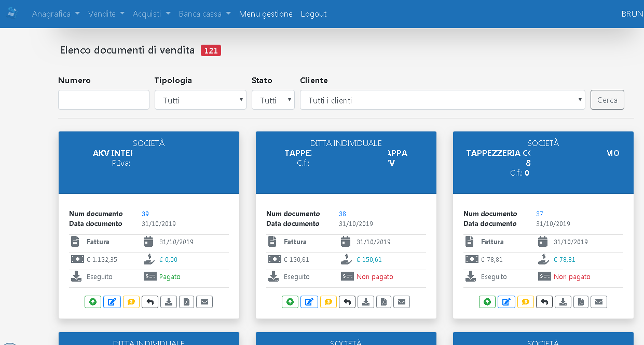The height and width of the screenshot is (345, 644).
Task: Click Non pagato status on document 38
Action: [x=375, y=277]
